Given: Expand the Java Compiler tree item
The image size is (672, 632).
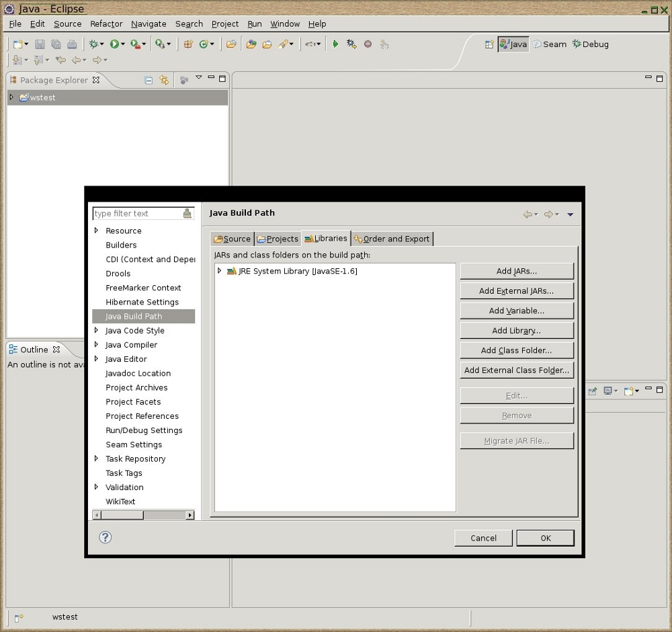Looking at the screenshot, I should (x=97, y=345).
